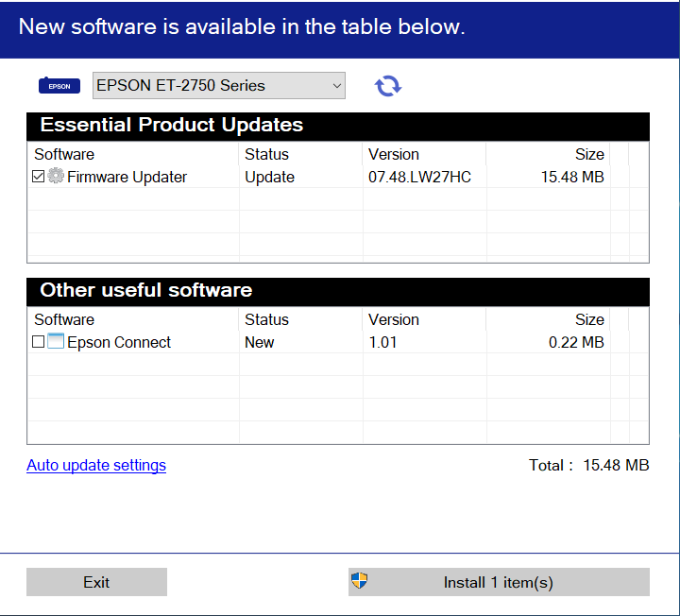
Task: Click the shield icon on Install button
Action: [x=360, y=580]
